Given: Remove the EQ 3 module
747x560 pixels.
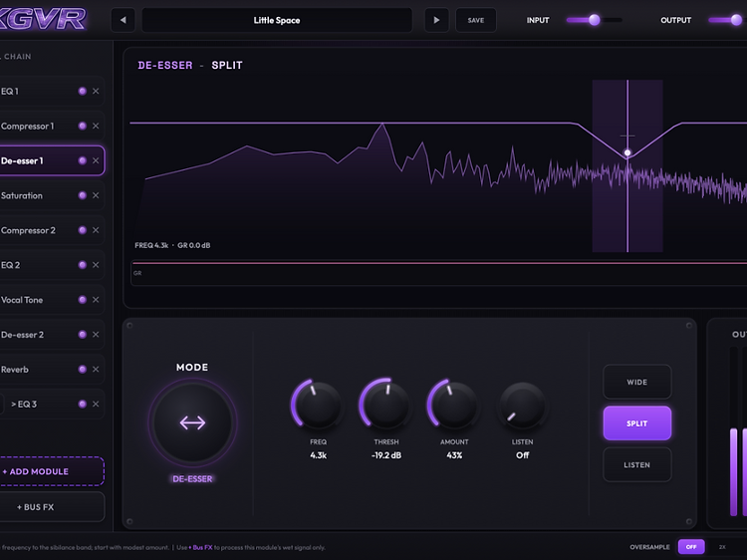Looking at the screenshot, I should pos(96,405).
